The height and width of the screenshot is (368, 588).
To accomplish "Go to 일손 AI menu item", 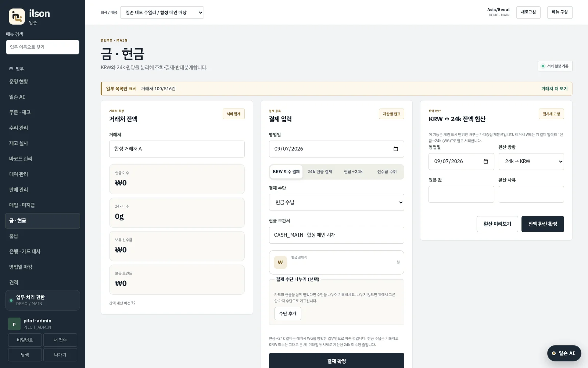I will pos(43,97).
